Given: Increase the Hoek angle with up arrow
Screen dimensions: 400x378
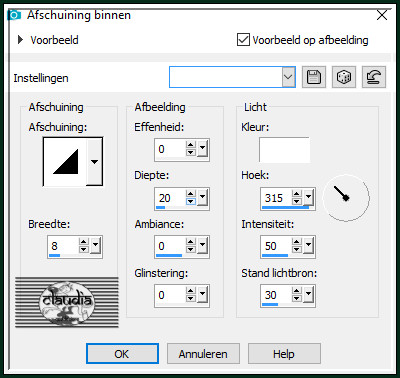Looking at the screenshot, I should click(x=297, y=193).
